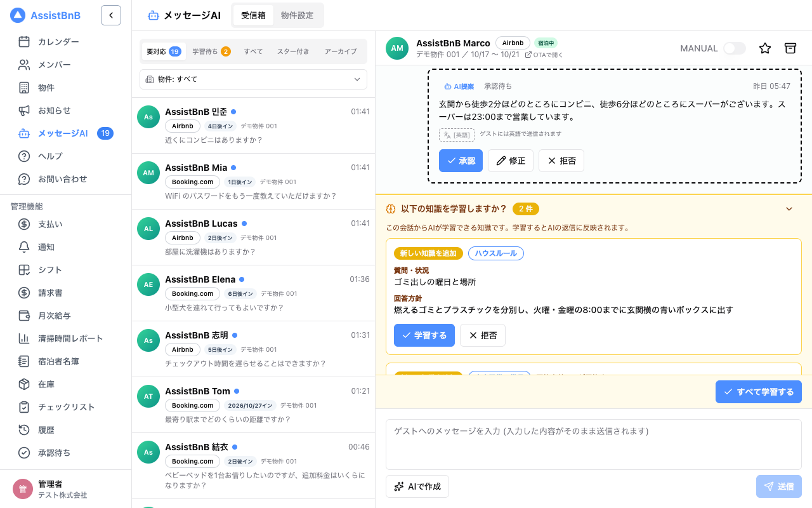Open 支払い payments page
The height and width of the screenshot is (508, 812).
click(66, 224)
